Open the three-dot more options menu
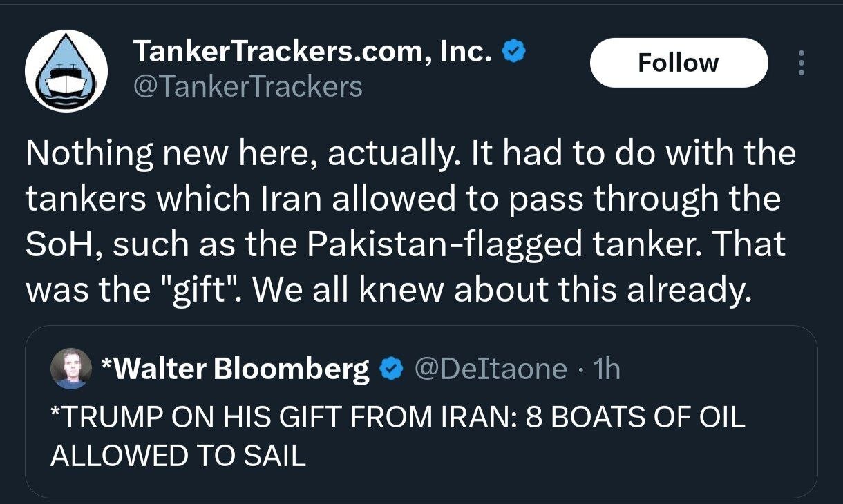 [x=802, y=63]
